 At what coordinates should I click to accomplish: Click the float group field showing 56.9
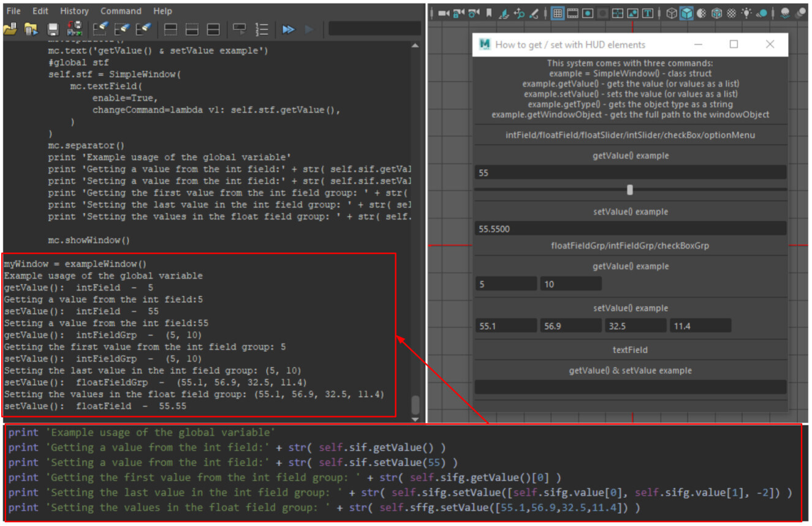click(x=571, y=326)
